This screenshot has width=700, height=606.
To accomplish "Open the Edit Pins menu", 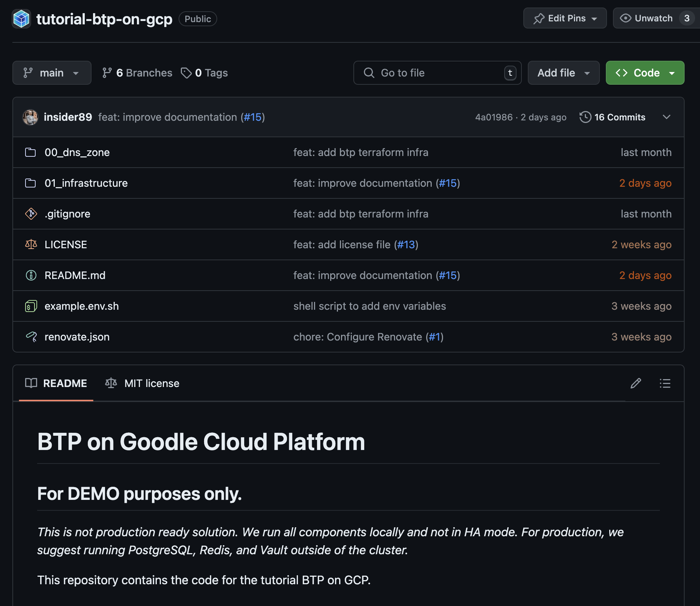I will (x=565, y=18).
